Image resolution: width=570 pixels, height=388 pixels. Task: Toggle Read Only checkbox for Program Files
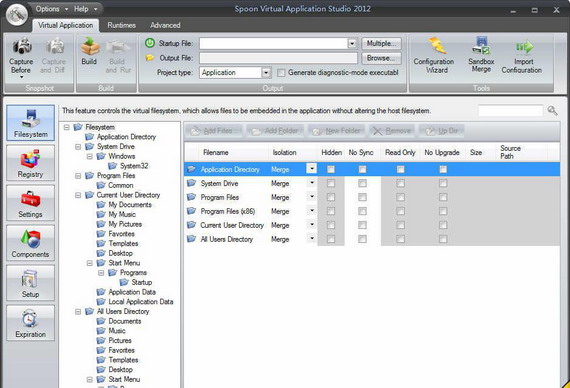[x=400, y=197]
